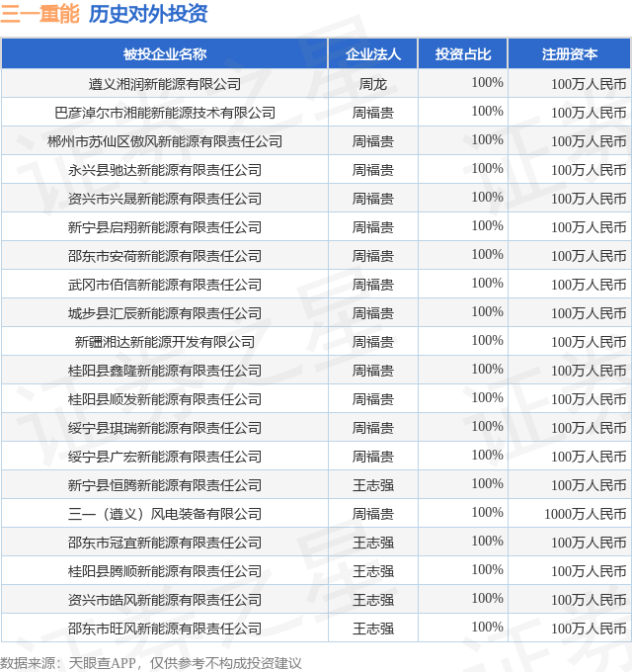The width and height of the screenshot is (632, 672).
Task: Click 100% in the 城步县汇辰 row
Action: point(487,311)
